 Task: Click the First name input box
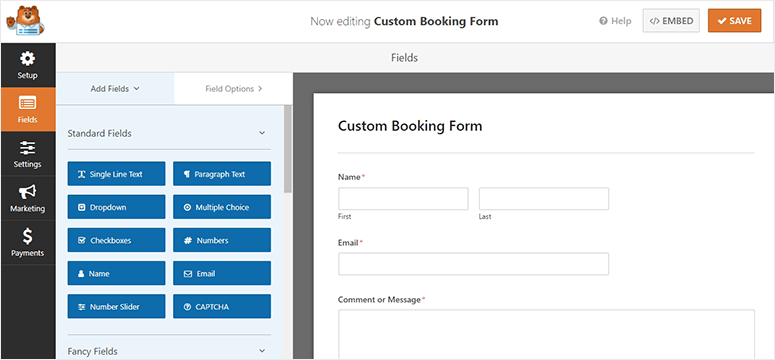coord(403,199)
